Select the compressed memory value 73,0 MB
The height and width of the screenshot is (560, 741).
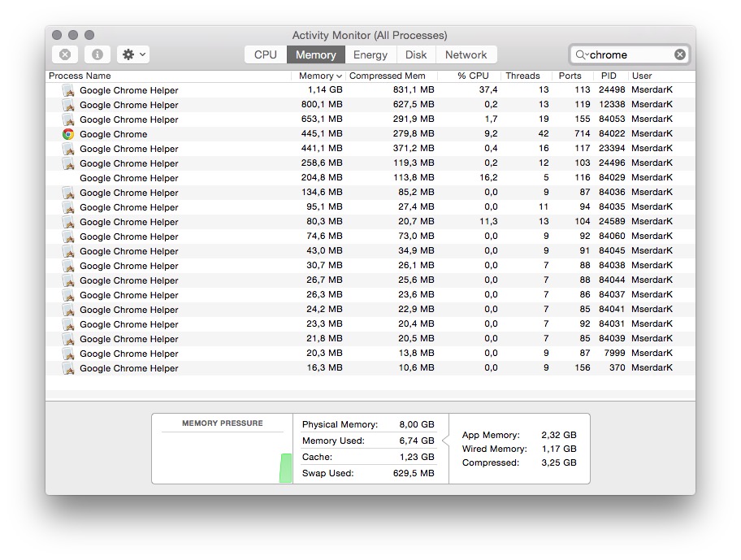[416, 237]
